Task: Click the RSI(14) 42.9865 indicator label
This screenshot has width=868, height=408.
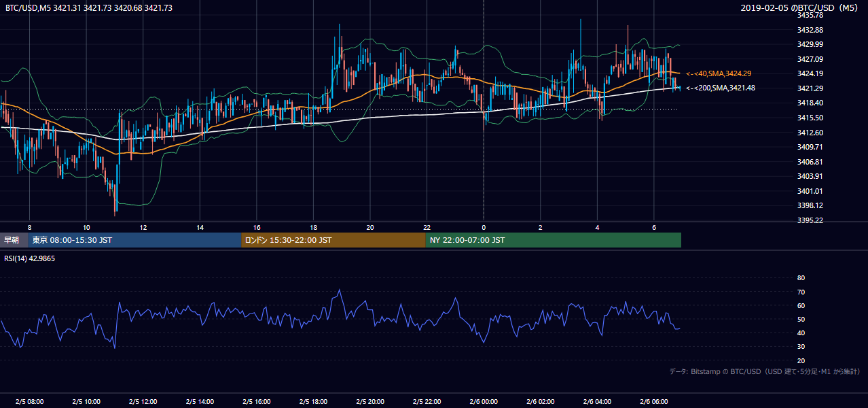Action: click(x=29, y=258)
